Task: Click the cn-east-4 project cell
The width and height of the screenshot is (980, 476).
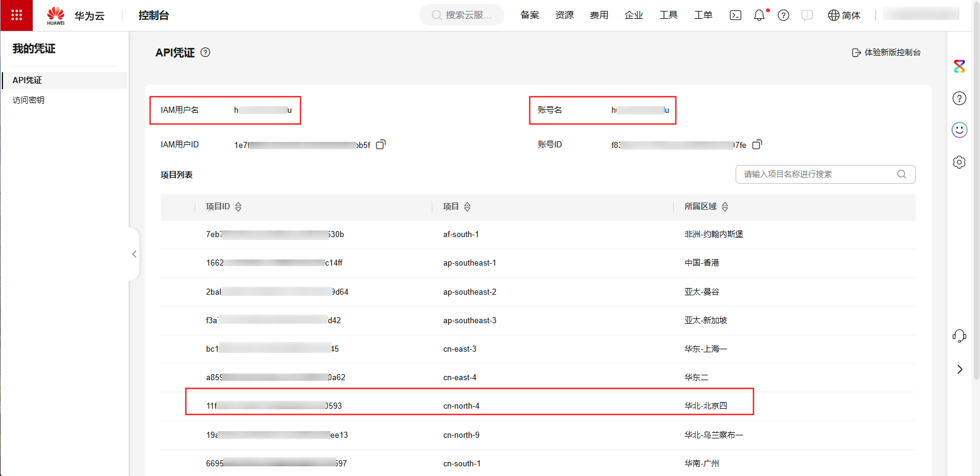Action: click(x=460, y=378)
